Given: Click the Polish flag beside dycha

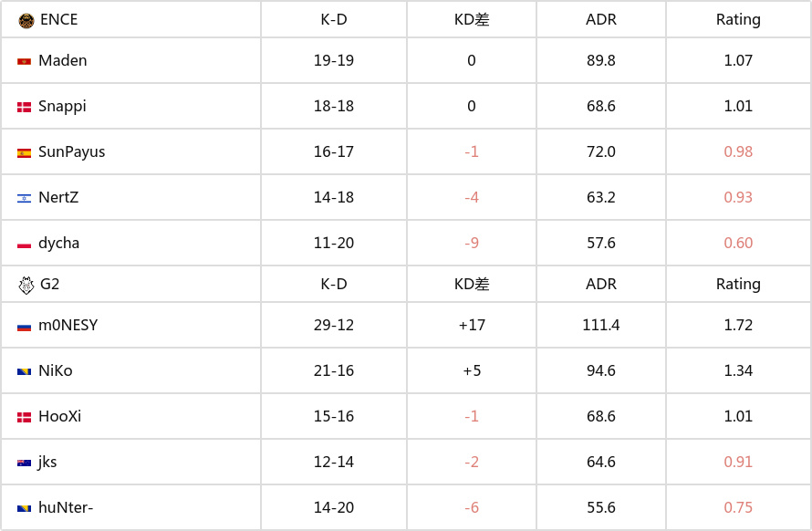Looking at the screenshot, I should (25, 244).
